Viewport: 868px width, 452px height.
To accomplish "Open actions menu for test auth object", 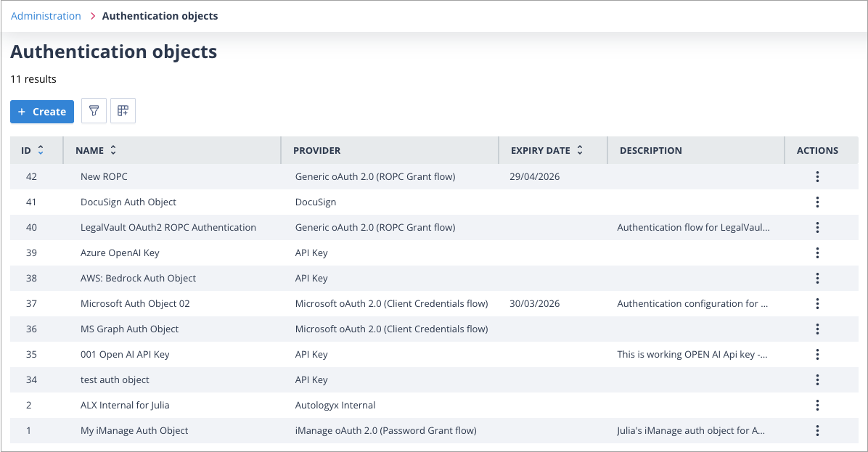I will click(x=817, y=380).
